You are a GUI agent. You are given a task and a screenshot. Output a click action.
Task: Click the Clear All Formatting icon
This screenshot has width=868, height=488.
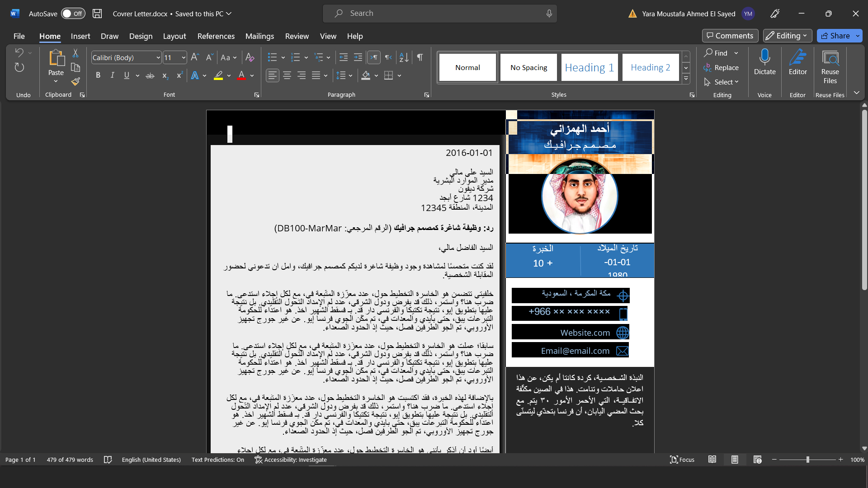250,57
